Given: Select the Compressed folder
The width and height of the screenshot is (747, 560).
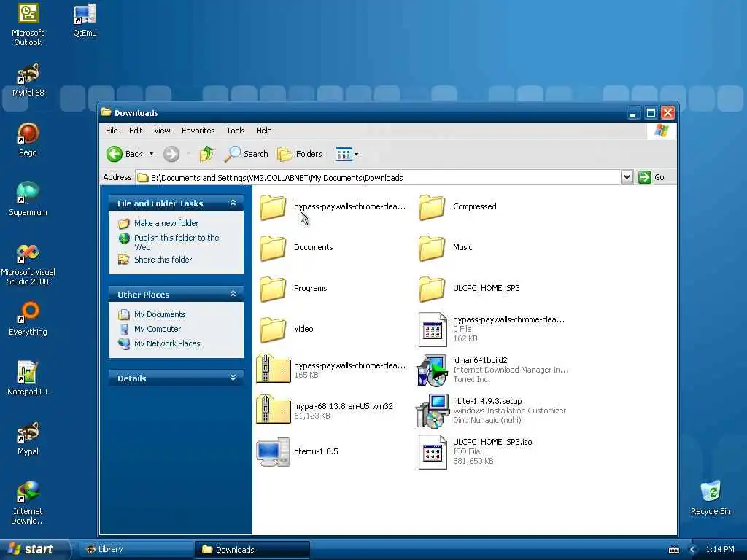Looking at the screenshot, I should tap(458, 207).
